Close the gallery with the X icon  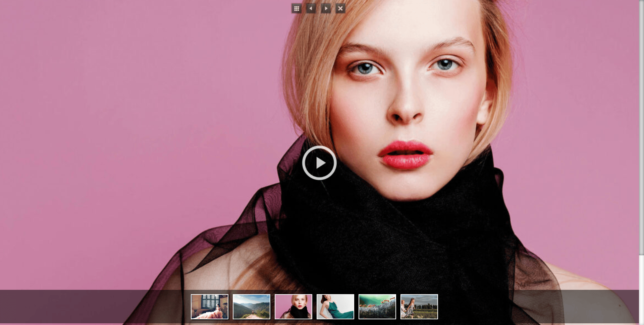point(340,8)
